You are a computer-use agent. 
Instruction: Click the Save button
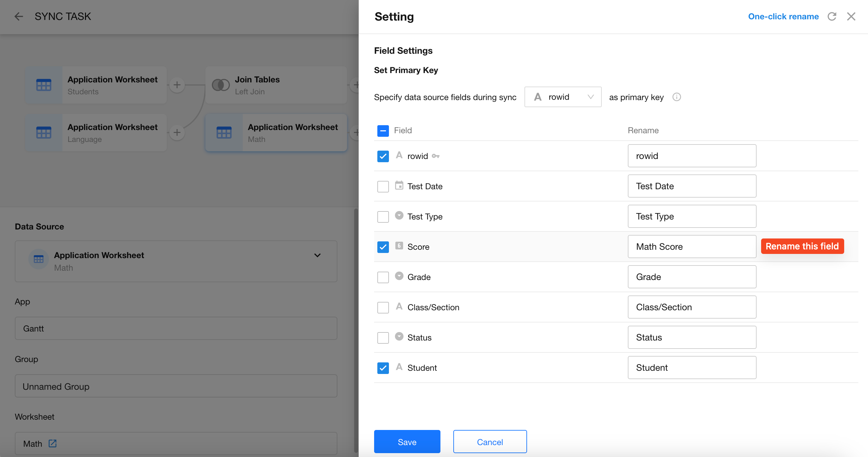[x=407, y=442]
